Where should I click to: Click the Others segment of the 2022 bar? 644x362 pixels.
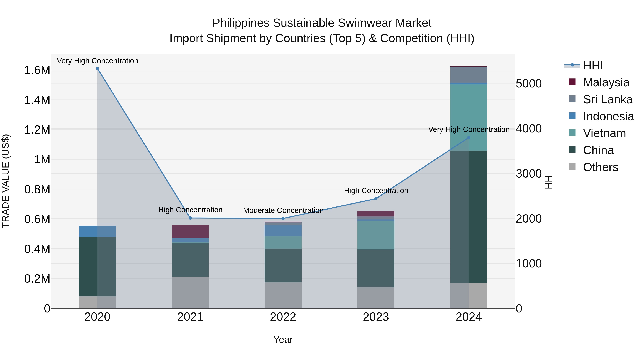point(283,295)
